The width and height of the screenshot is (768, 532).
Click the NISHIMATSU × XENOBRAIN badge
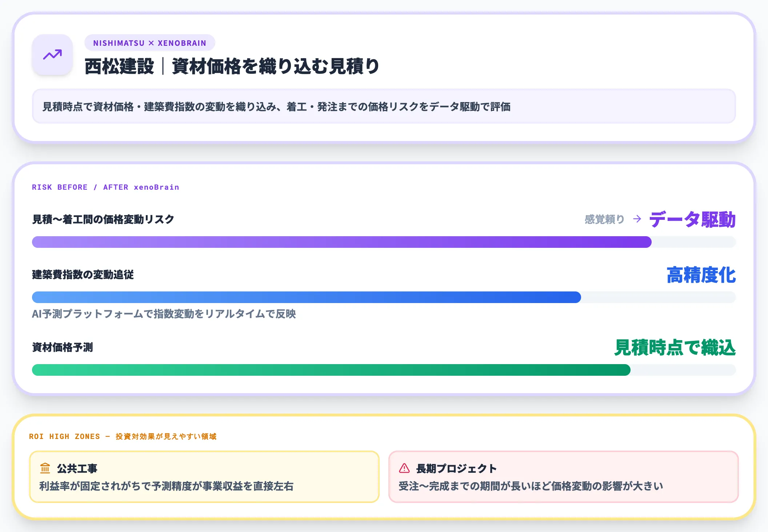pos(149,43)
